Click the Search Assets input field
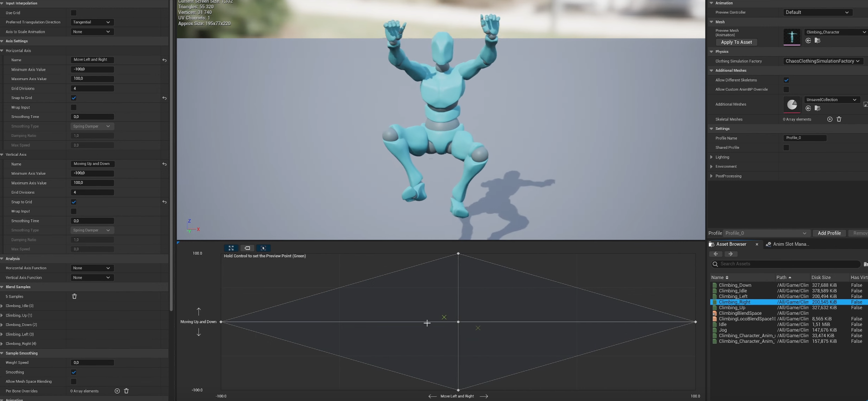Screen dimensions: 868x401 [x=785, y=264]
